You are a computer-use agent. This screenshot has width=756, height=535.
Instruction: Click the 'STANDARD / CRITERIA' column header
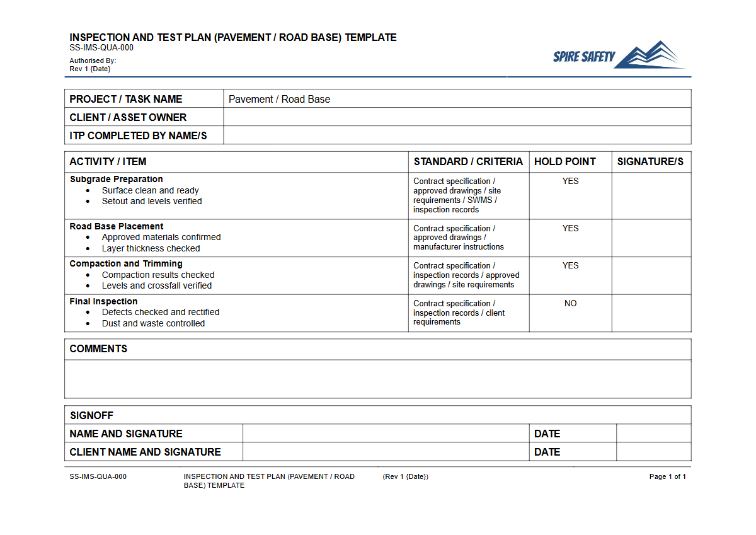click(x=468, y=162)
